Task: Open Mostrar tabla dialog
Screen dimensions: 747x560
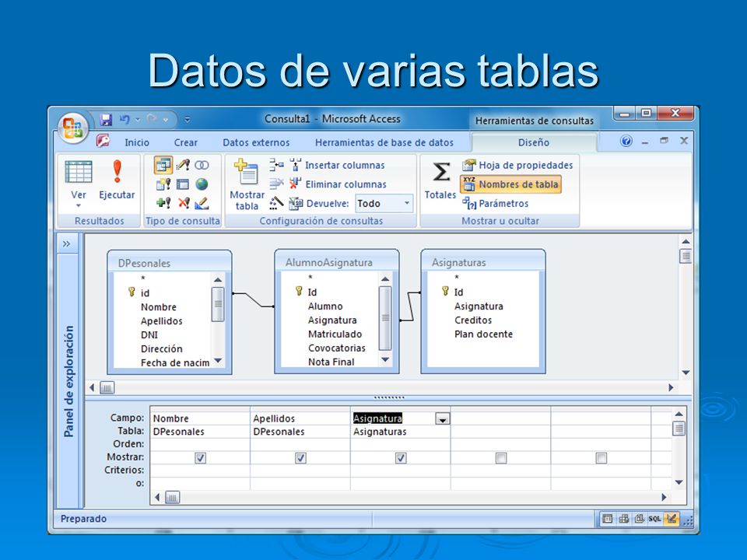Action: (247, 185)
